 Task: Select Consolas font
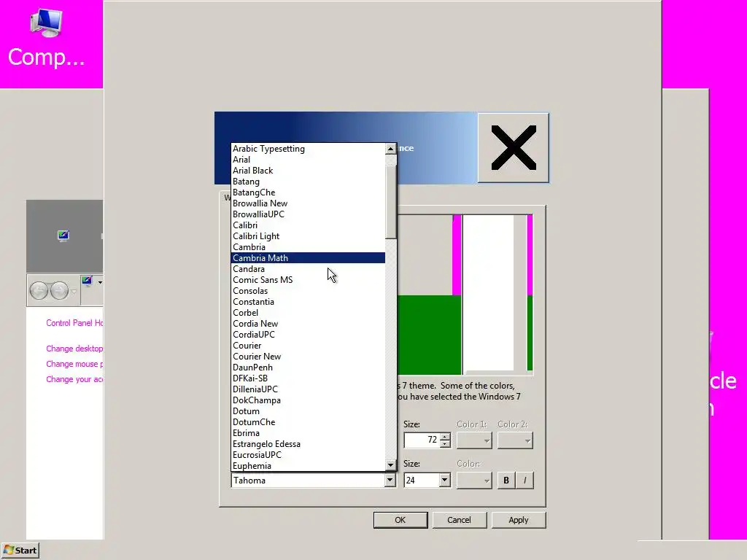[309, 291]
